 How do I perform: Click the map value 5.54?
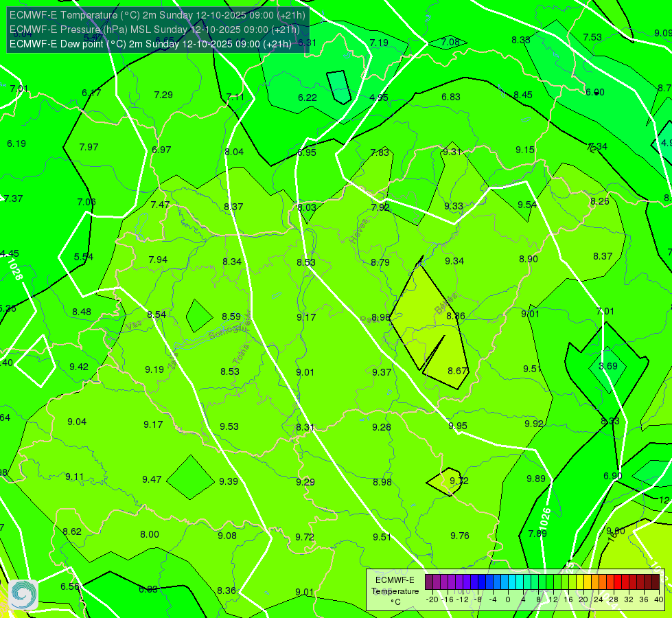pos(84,257)
